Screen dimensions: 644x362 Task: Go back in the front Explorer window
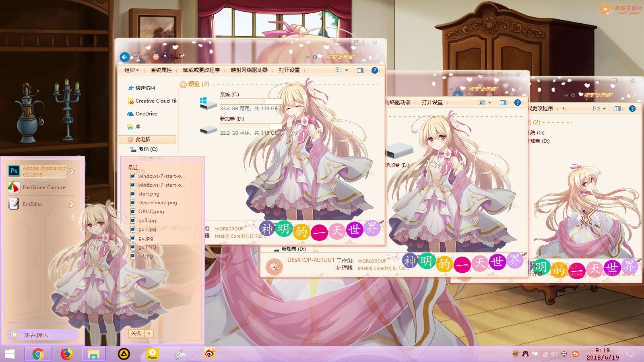(125, 57)
